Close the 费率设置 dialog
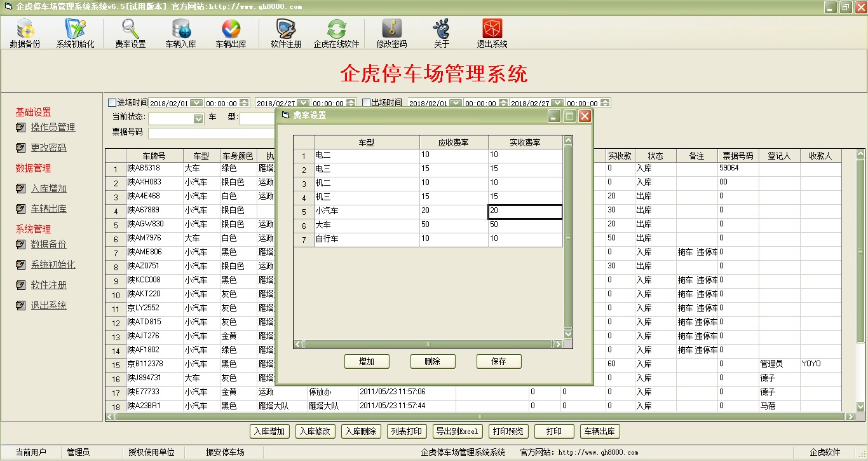 pos(585,116)
